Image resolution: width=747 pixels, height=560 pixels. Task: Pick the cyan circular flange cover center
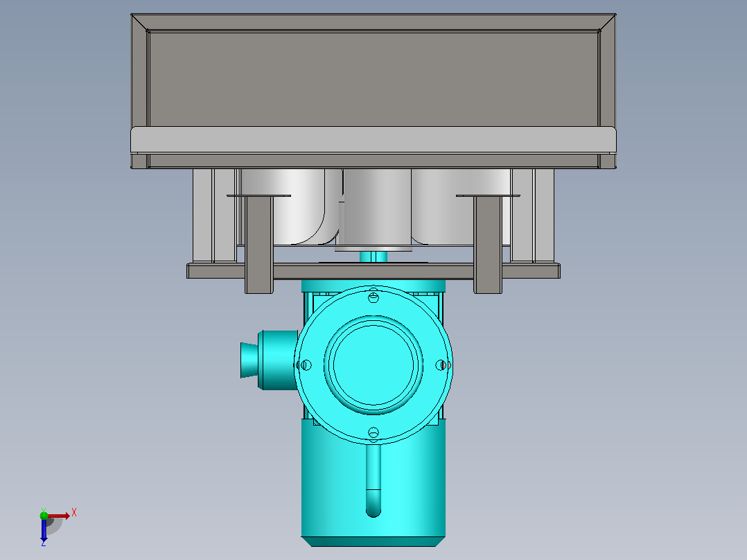click(373, 365)
